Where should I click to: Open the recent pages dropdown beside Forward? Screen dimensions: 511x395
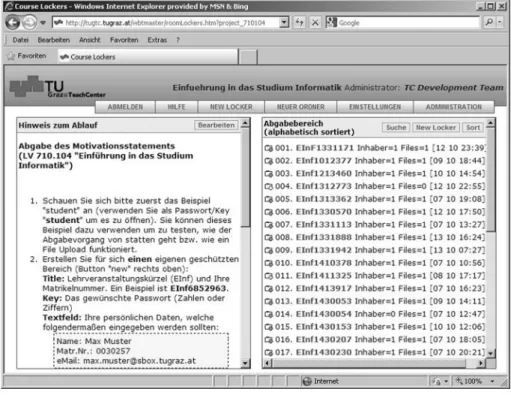click(x=43, y=23)
